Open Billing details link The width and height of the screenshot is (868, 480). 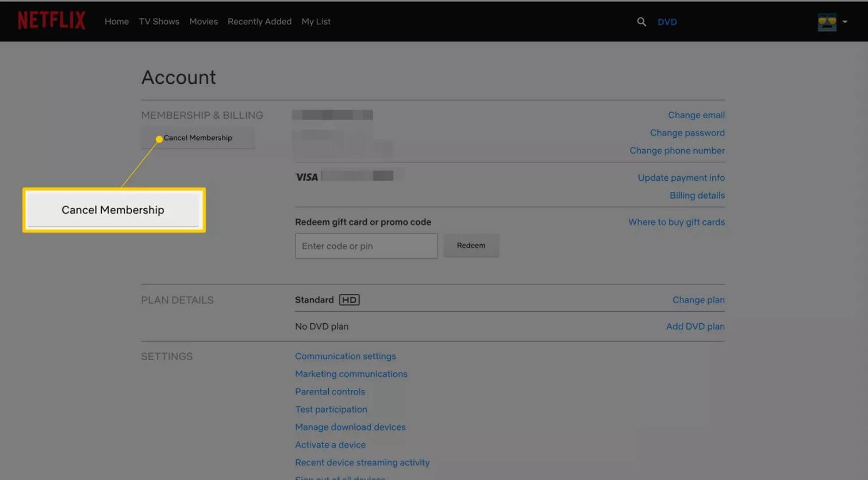(x=697, y=195)
